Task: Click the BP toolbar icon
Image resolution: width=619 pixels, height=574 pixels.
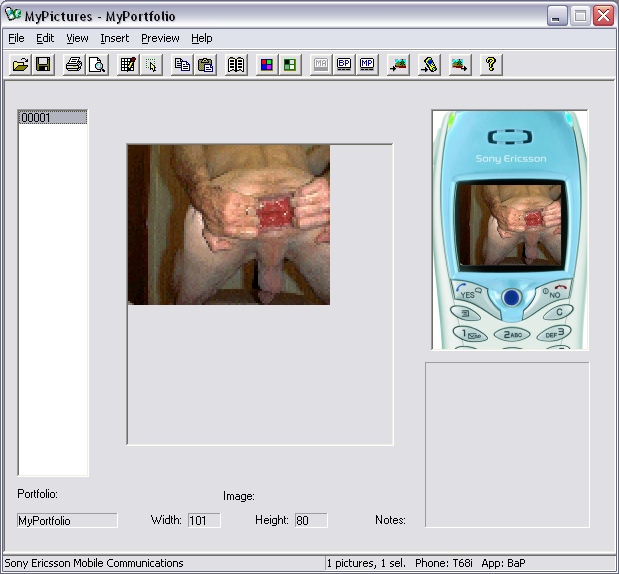Action: [x=344, y=64]
